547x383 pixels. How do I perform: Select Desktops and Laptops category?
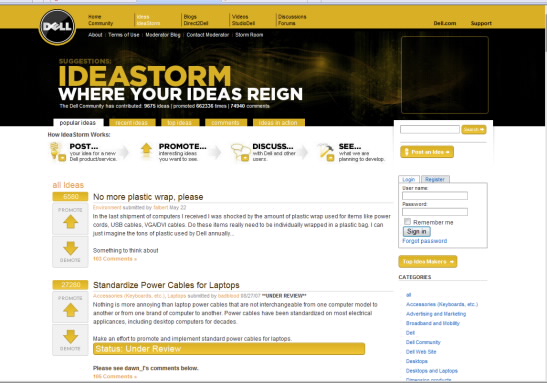coord(432,371)
